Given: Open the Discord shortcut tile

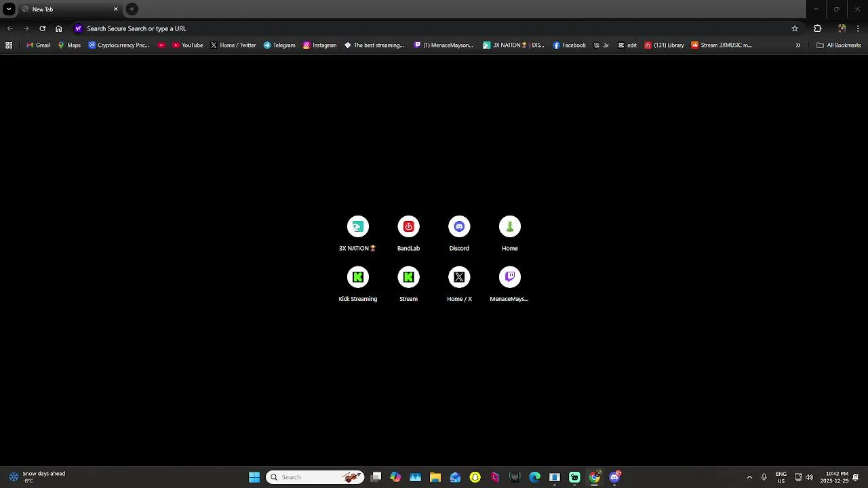Looking at the screenshot, I should click(x=459, y=234).
